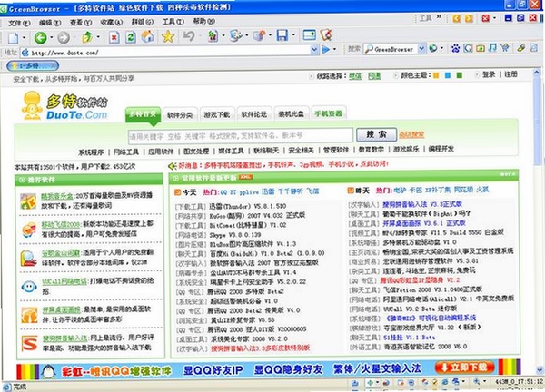Click the edit page pencil icon
Screen dimensions: 545x392
click(326, 34)
